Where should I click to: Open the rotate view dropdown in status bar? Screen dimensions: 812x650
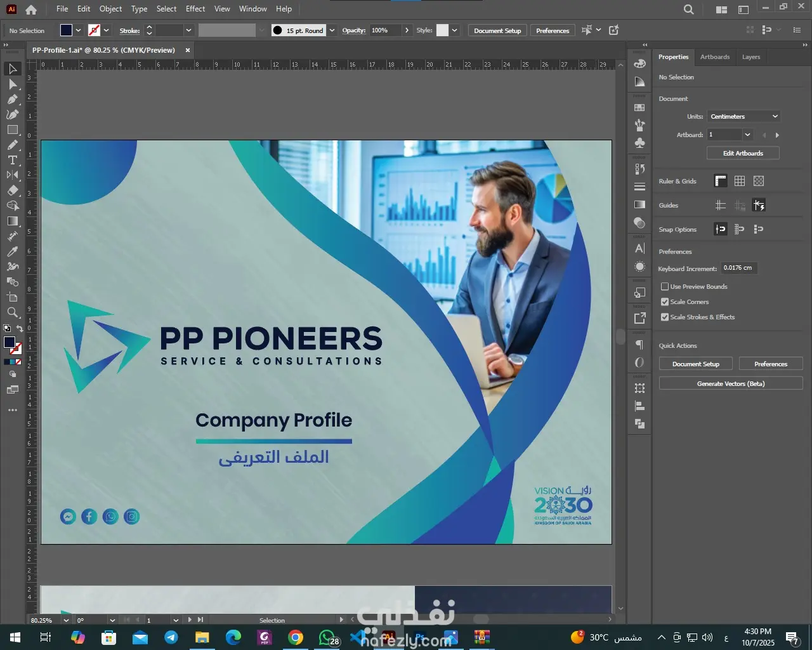[x=112, y=620]
